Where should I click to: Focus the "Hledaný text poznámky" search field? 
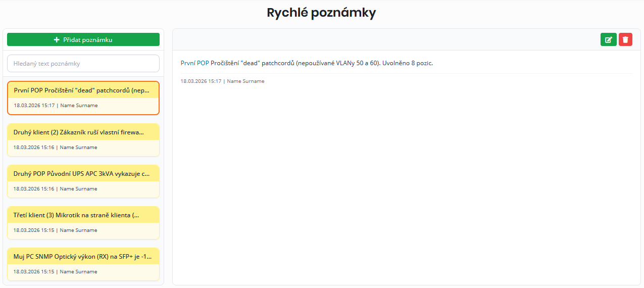[83, 64]
